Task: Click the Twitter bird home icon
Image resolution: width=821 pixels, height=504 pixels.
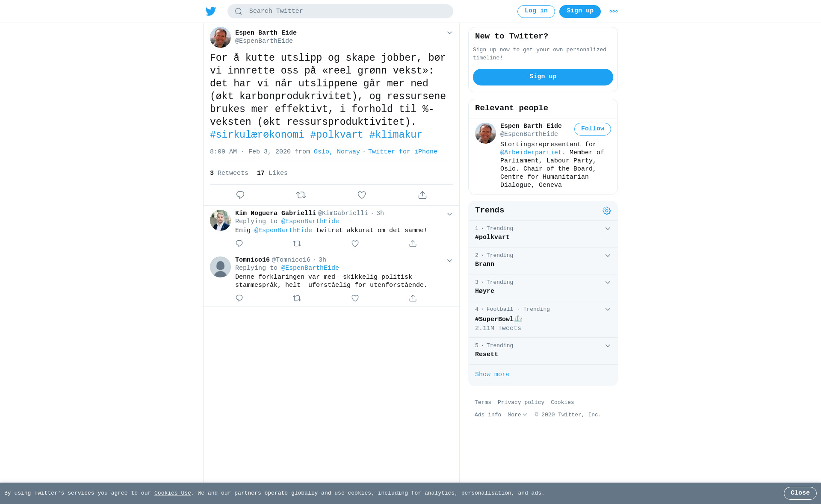Action: 211,11
